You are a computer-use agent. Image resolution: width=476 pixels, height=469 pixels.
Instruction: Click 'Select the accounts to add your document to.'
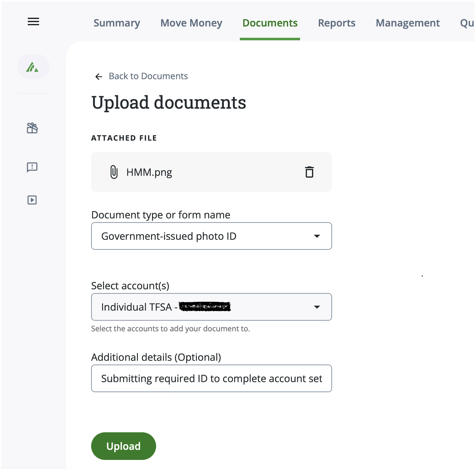click(170, 329)
